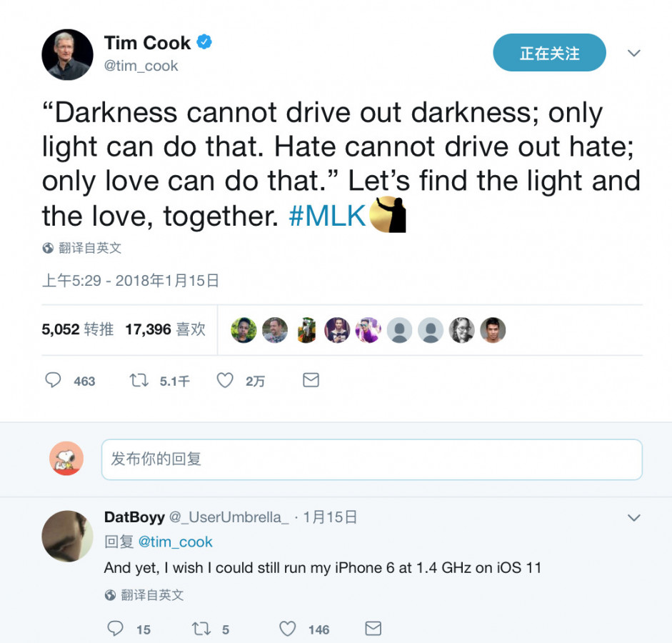
Task: Click the blue verified badge beside Tim Cook
Action: tap(204, 42)
